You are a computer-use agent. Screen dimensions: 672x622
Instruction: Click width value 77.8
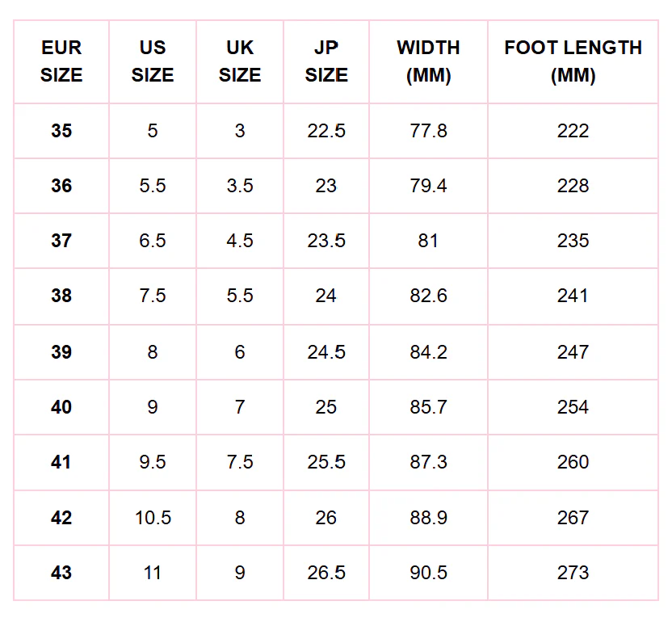[428, 131]
